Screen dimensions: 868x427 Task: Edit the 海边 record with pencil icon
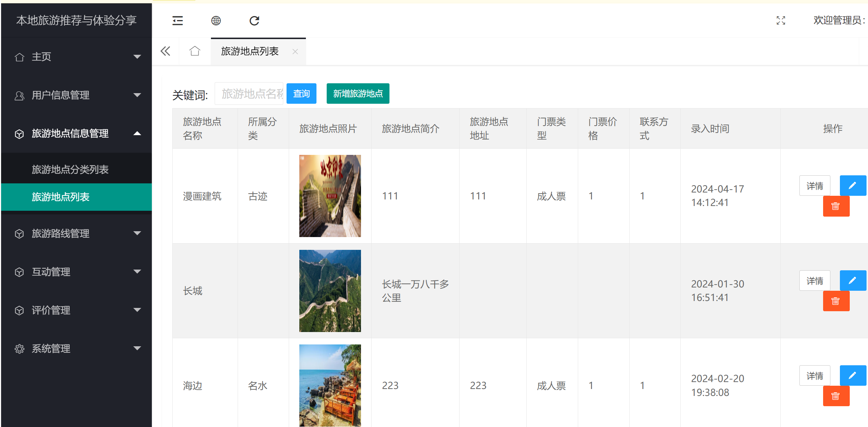[853, 375]
